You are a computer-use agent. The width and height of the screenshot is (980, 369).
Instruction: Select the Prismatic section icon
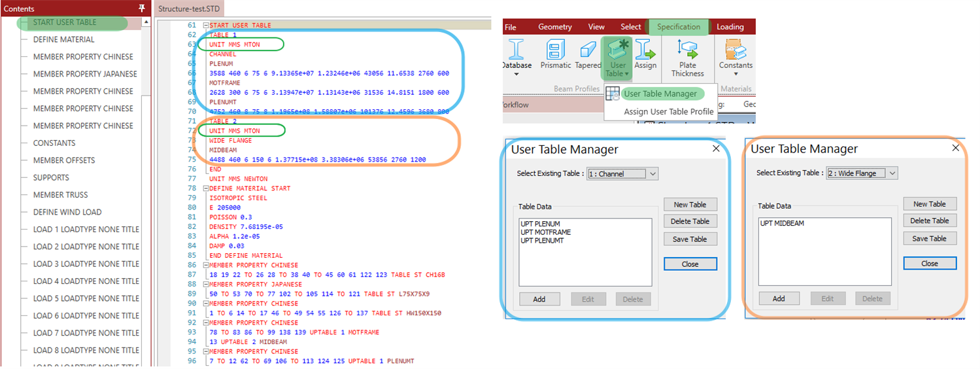[556, 51]
